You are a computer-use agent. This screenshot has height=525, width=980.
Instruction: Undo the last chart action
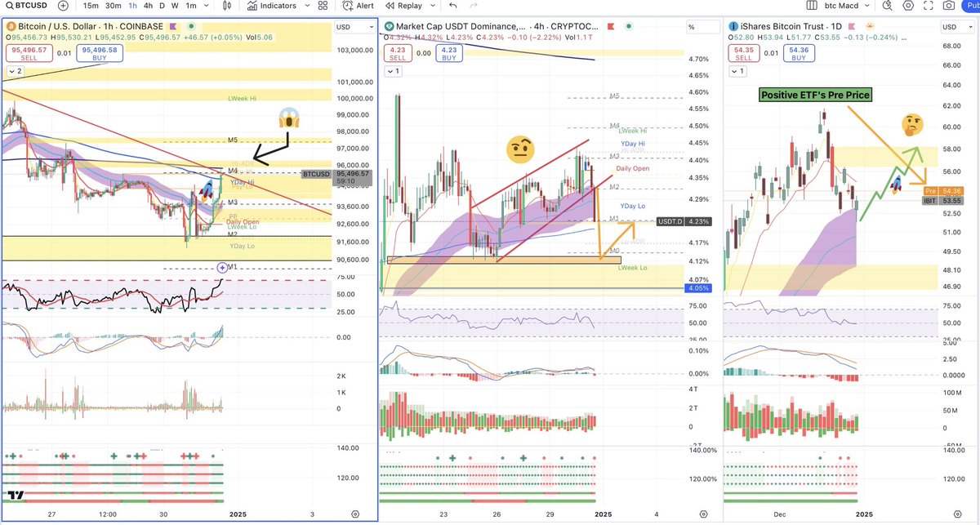click(452, 6)
